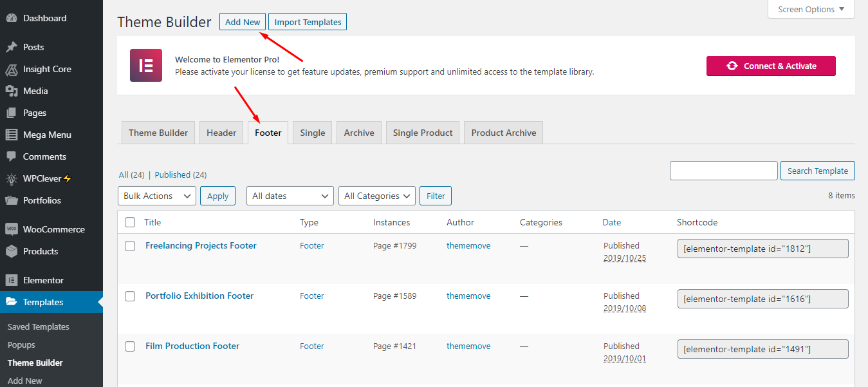Open the Film Production Footer template
The image size is (868, 387).
pos(192,346)
